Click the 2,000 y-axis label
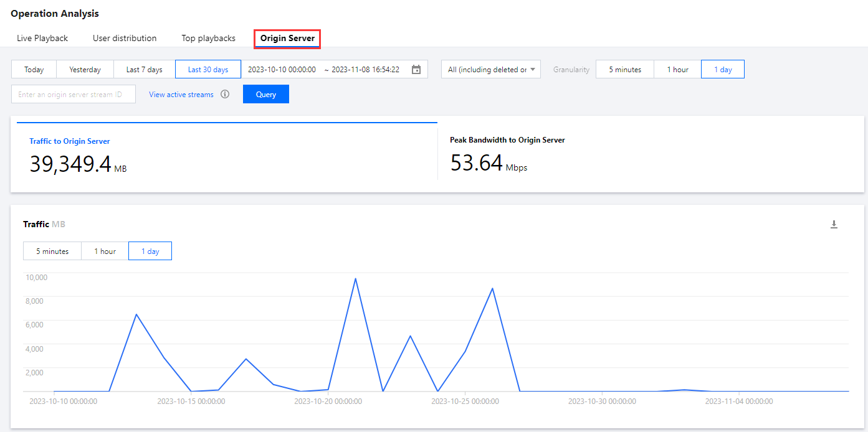The image size is (868, 432). tap(35, 372)
